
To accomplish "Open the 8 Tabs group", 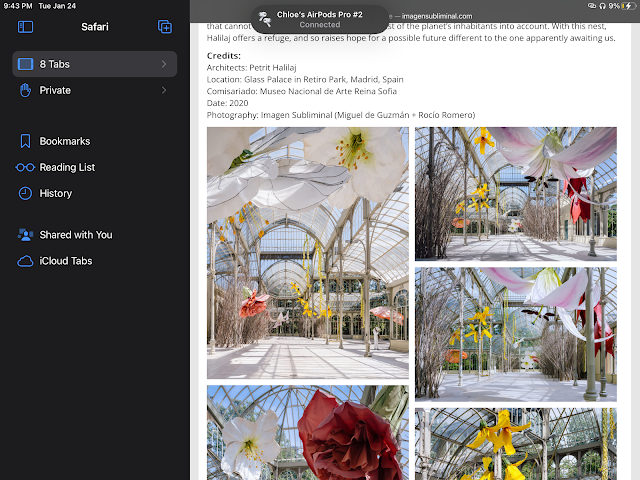I will [95, 64].
